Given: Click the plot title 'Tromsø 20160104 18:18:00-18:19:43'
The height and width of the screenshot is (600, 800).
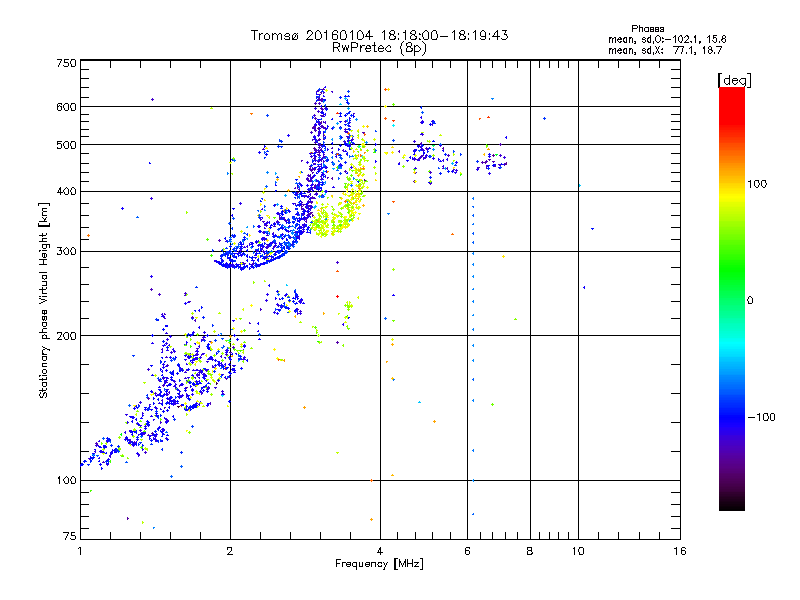Looking at the screenshot, I should 379,35.
